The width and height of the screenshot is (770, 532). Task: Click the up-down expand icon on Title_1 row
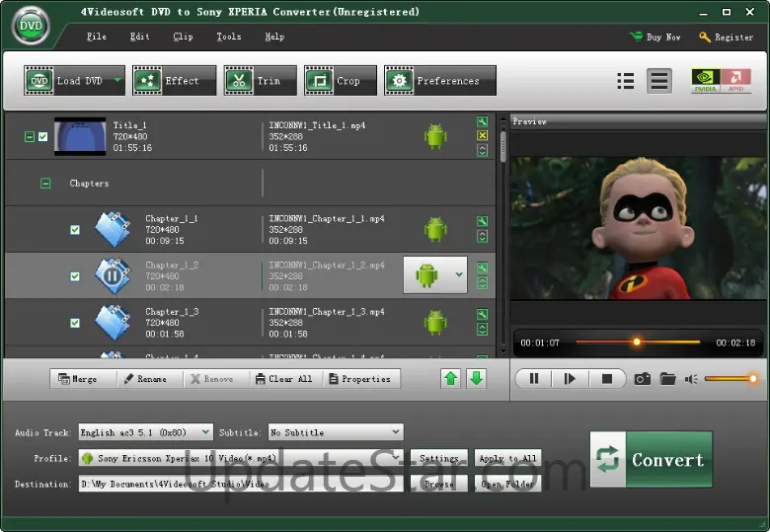pyautogui.click(x=482, y=150)
